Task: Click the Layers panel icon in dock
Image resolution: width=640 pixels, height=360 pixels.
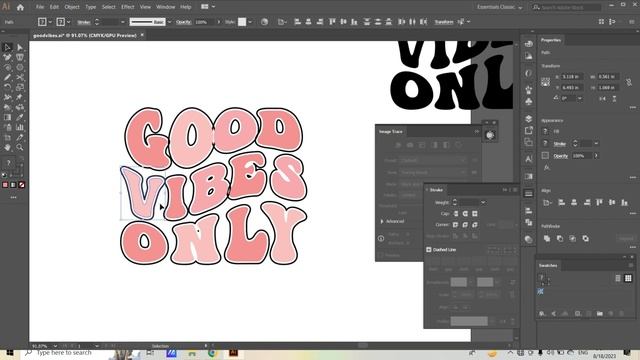Action: pos(529,119)
